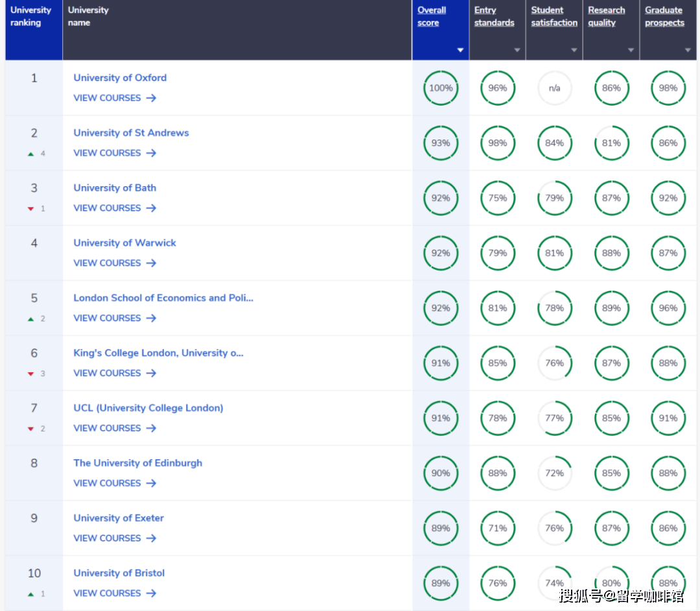Open University of Oxford link
The image size is (700, 611).
pyautogui.click(x=120, y=78)
